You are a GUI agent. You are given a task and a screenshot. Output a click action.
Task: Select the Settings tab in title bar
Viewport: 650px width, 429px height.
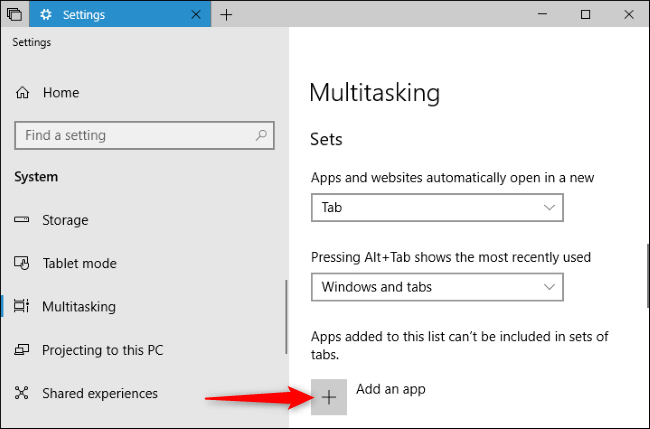[110, 15]
